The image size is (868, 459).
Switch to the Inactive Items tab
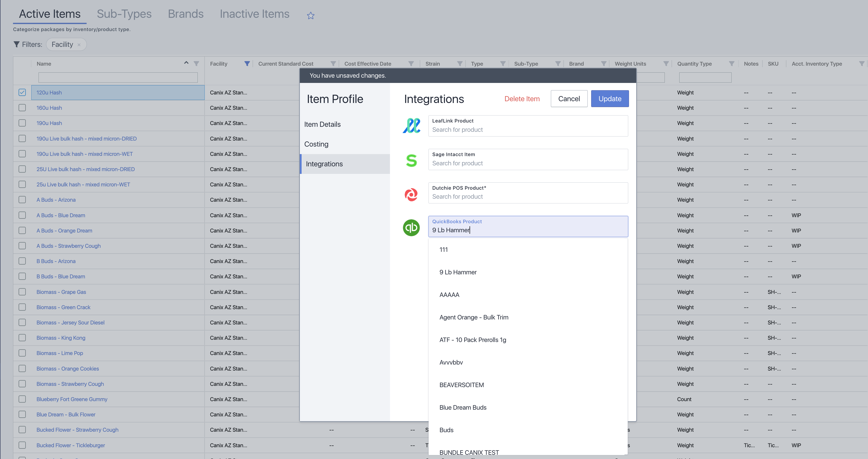[254, 14]
